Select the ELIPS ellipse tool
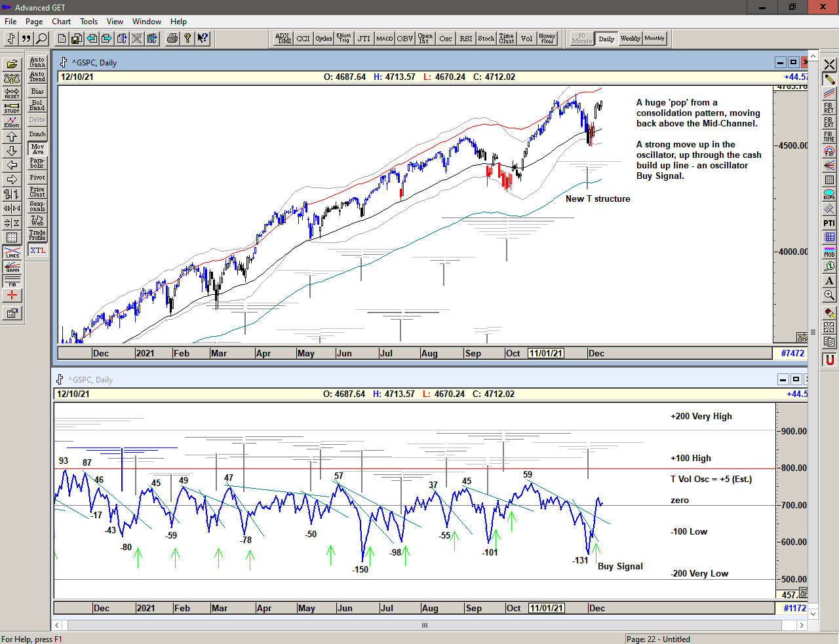839x644 pixels. click(x=829, y=195)
